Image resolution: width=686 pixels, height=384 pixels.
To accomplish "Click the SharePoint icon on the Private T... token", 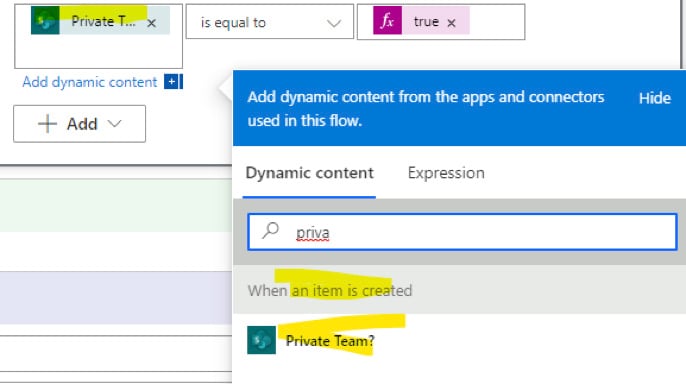I will [x=45, y=20].
